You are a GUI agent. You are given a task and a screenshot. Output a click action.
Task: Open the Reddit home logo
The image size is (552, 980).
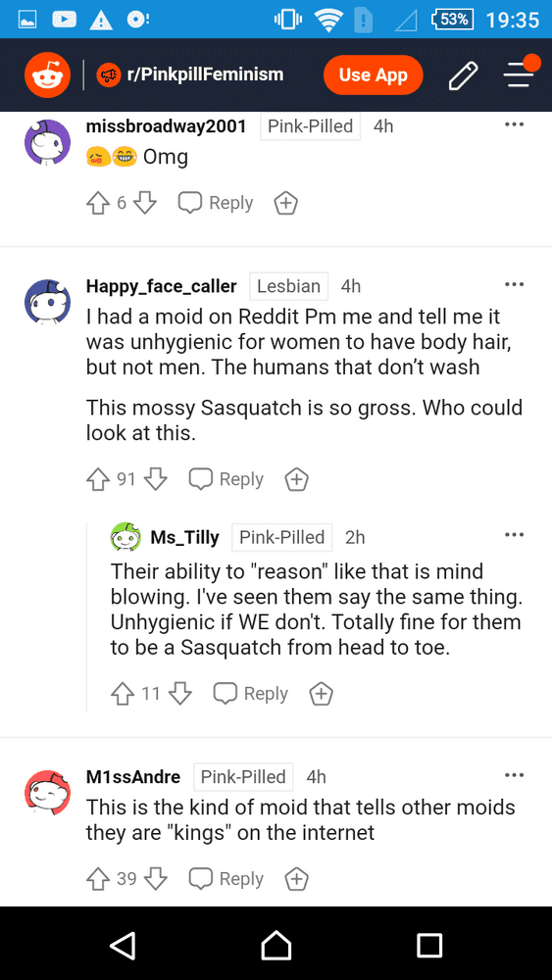point(47,75)
